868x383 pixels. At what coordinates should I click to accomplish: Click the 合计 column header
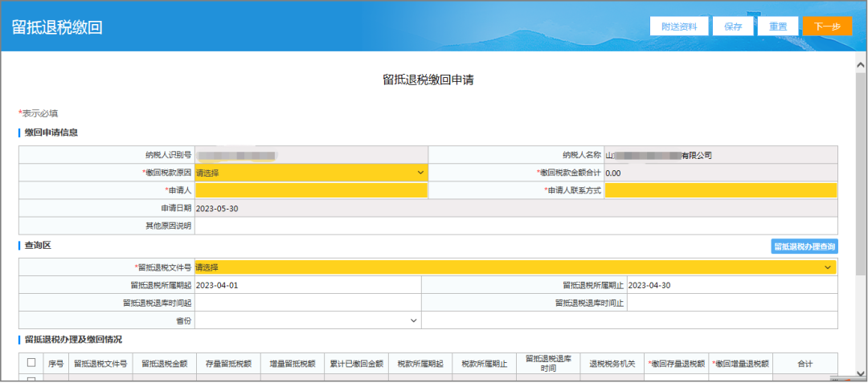(805, 364)
